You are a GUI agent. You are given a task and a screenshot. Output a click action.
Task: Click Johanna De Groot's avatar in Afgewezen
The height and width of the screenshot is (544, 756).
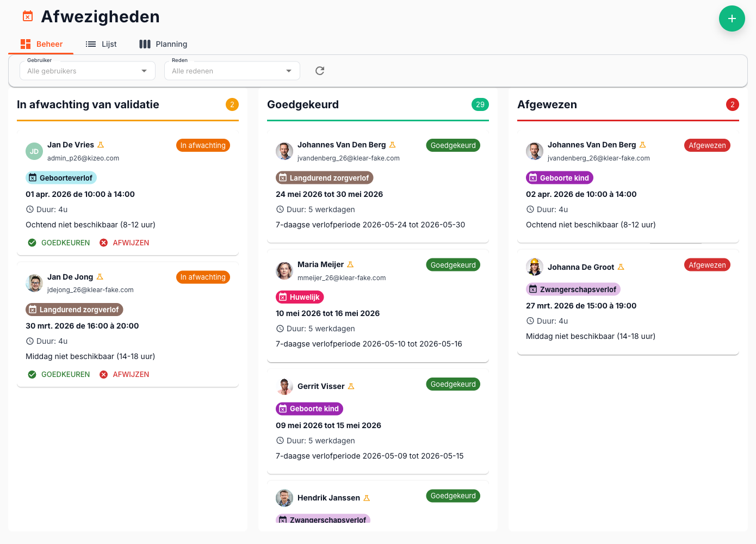coord(534,267)
